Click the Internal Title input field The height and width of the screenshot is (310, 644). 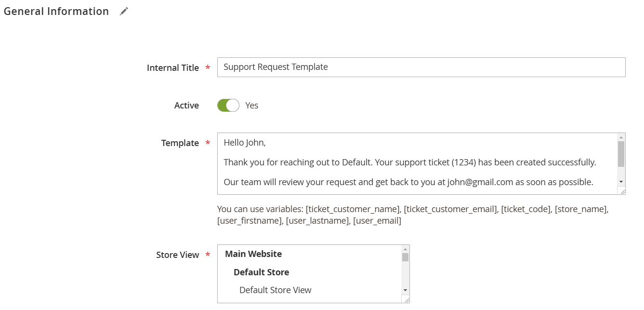point(421,67)
